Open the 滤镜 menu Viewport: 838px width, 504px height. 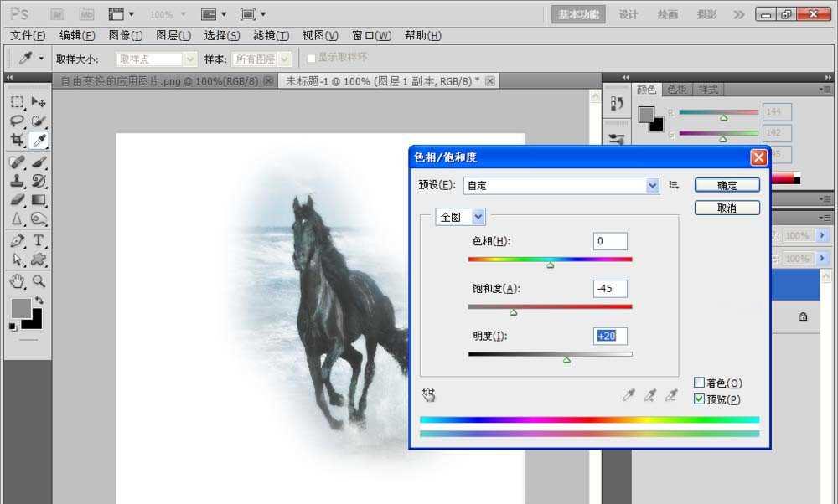(x=271, y=35)
